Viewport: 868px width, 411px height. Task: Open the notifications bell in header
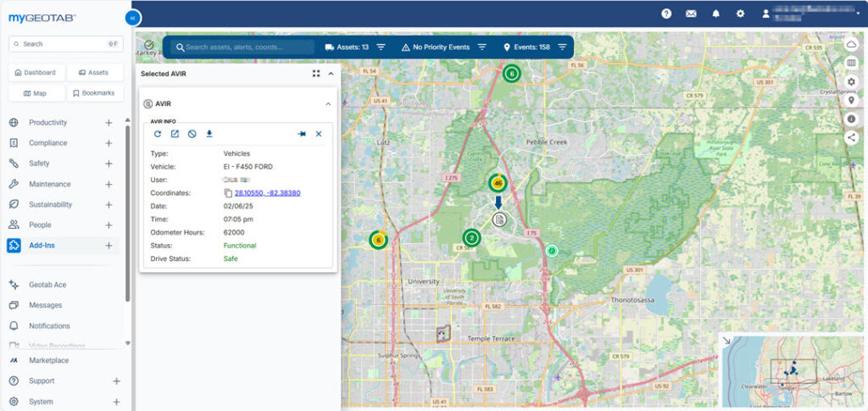pyautogui.click(x=715, y=14)
